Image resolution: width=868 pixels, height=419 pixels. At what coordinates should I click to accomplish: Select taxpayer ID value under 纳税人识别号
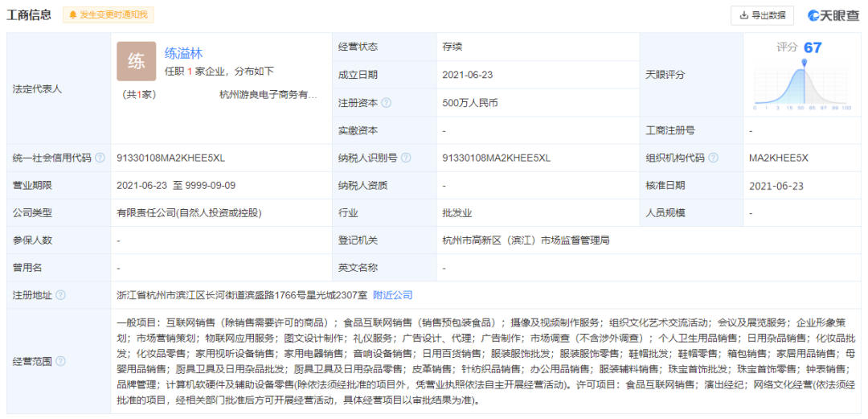497,158
